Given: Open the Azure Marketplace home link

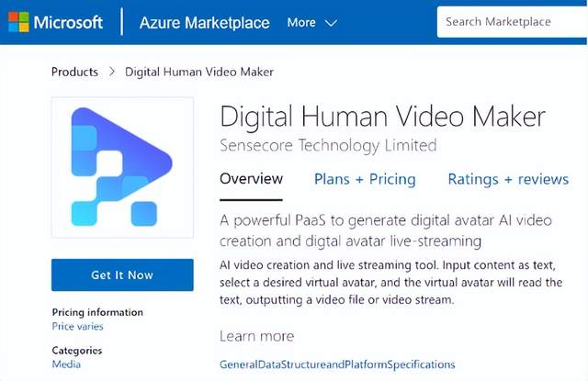Looking at the screenshot, I should 204,22.
